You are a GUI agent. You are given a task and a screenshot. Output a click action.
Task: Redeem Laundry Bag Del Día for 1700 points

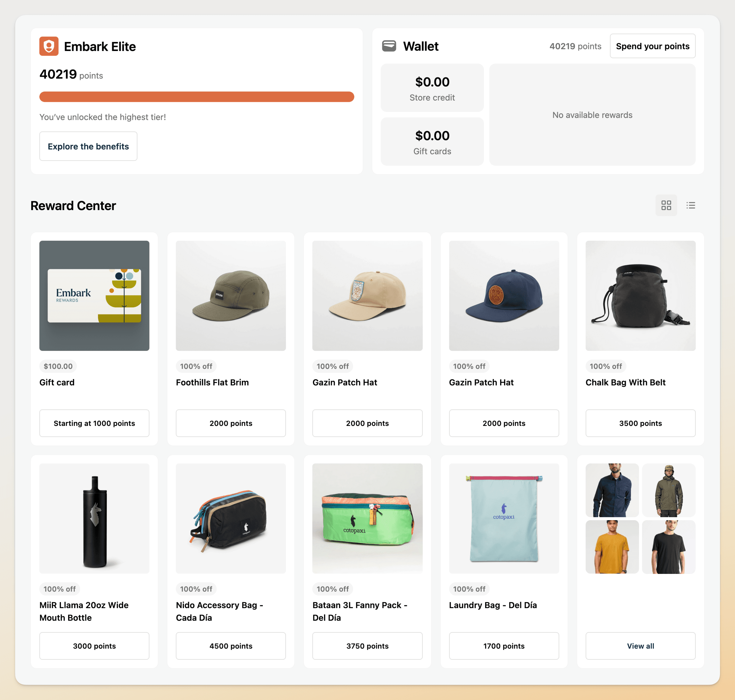pos(504,646)
